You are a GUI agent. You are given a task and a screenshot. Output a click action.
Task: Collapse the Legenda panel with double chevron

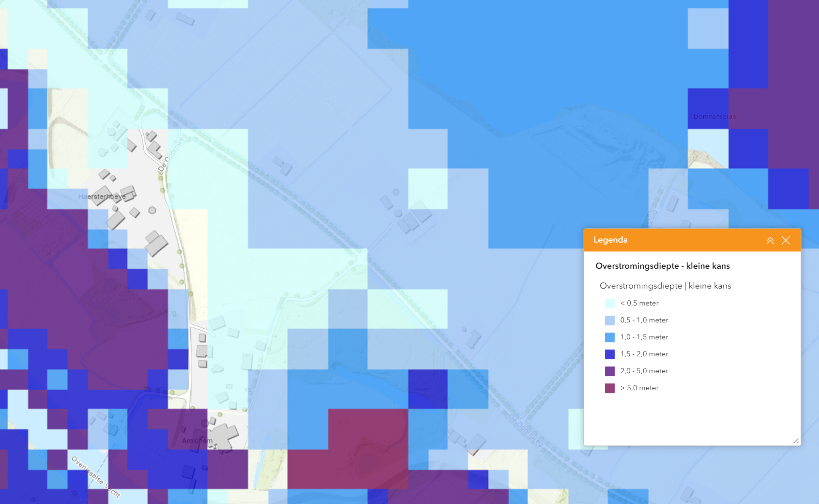(770, 240)
